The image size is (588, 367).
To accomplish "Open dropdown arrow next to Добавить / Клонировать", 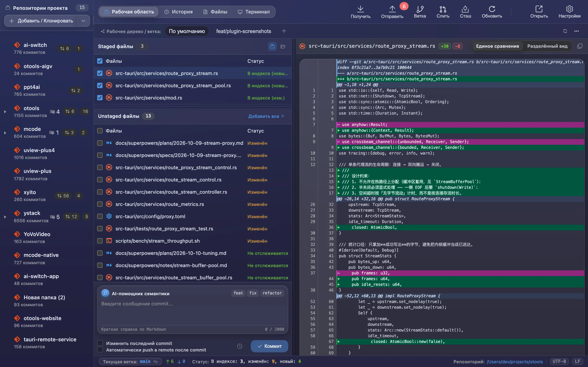I will pyautogui.click(x=83, y=21).
